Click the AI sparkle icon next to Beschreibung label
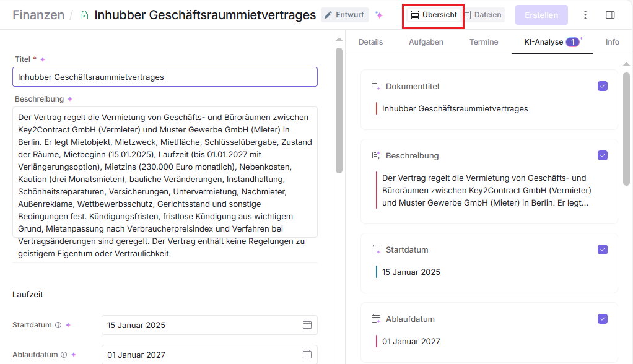The width and height of the screenshot is (633, 364). coord(70,99)
